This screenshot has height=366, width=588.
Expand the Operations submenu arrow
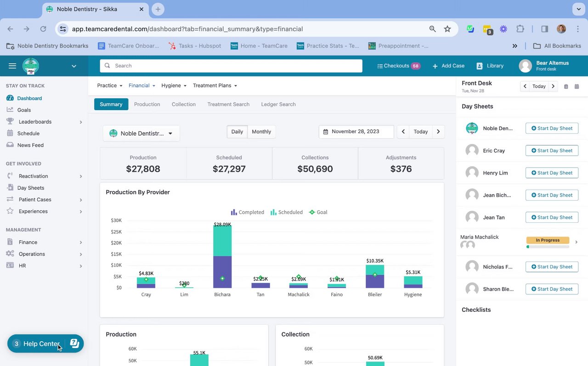point(81,254)
